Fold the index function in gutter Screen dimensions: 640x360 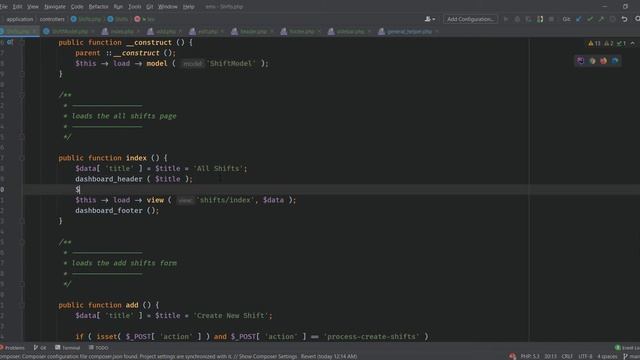tap(22, 158)
